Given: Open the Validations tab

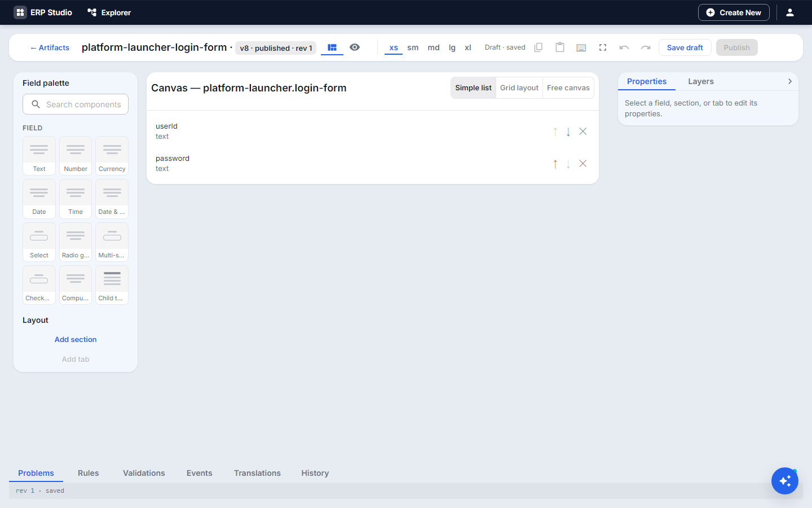Looking at the screenshot, I should [144, 473].
